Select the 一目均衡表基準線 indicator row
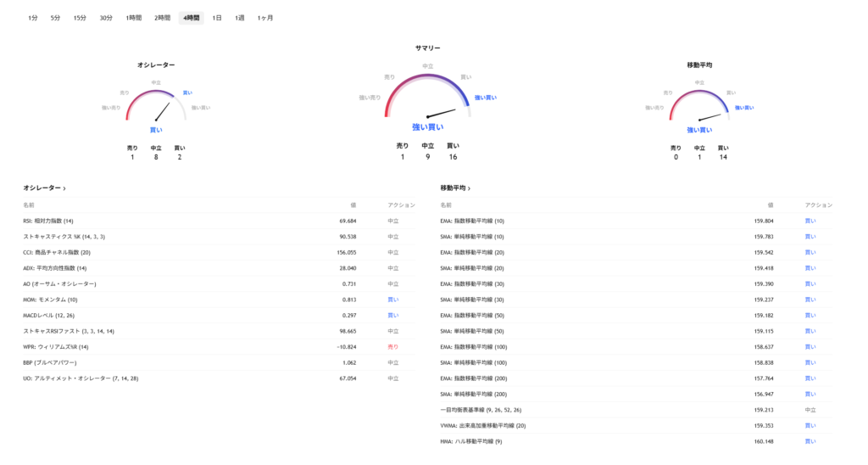Viewport: 868px width, 465px height. [481, 410]
